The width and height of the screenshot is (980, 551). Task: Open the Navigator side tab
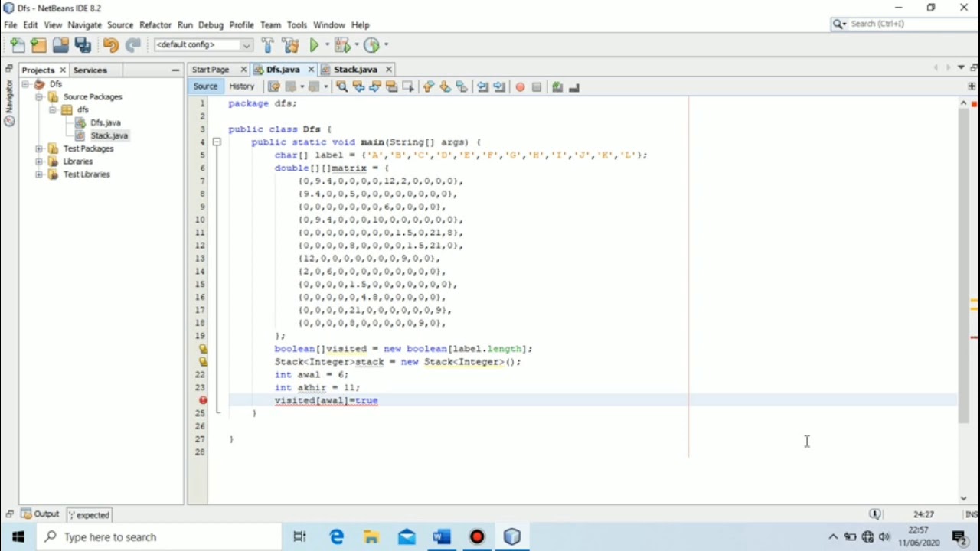coord(9,102)
